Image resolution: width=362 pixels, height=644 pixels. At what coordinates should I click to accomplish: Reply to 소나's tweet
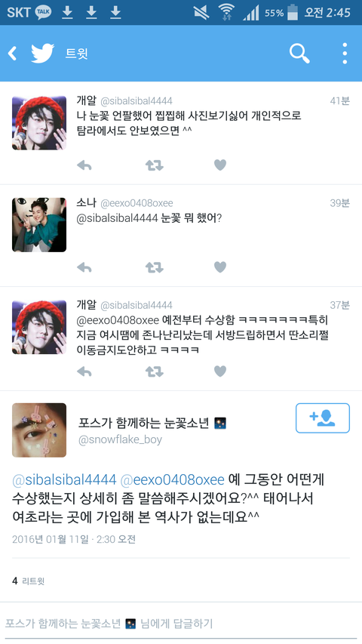pos(84,267)
